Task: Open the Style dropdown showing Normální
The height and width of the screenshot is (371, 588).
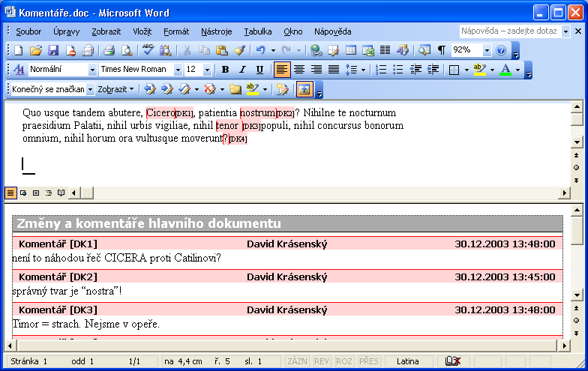Action: click(x=92, y=70)
